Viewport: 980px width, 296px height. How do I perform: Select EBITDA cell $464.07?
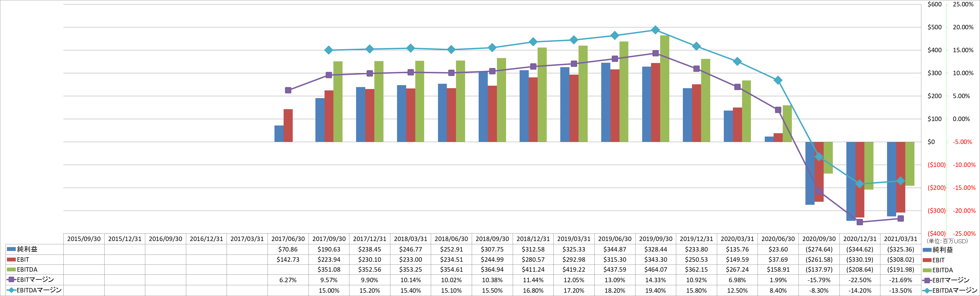pyautogui.click(x=655, y=269)
